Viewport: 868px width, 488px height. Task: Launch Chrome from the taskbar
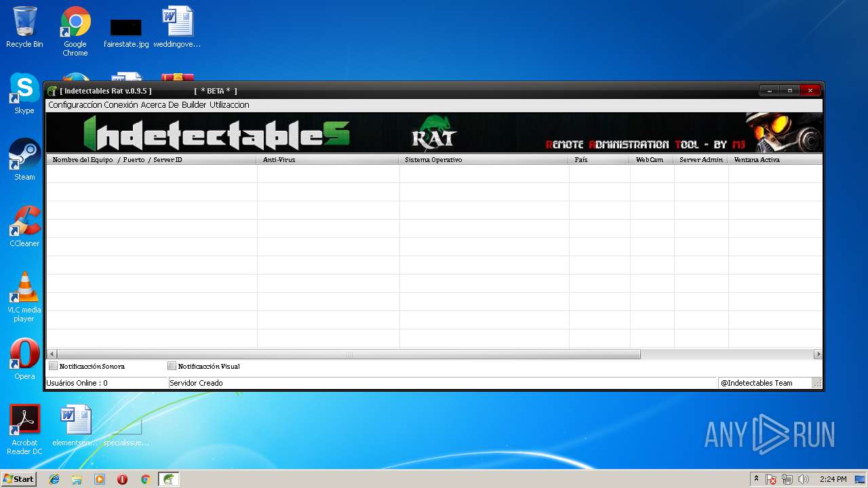[145, 479]
